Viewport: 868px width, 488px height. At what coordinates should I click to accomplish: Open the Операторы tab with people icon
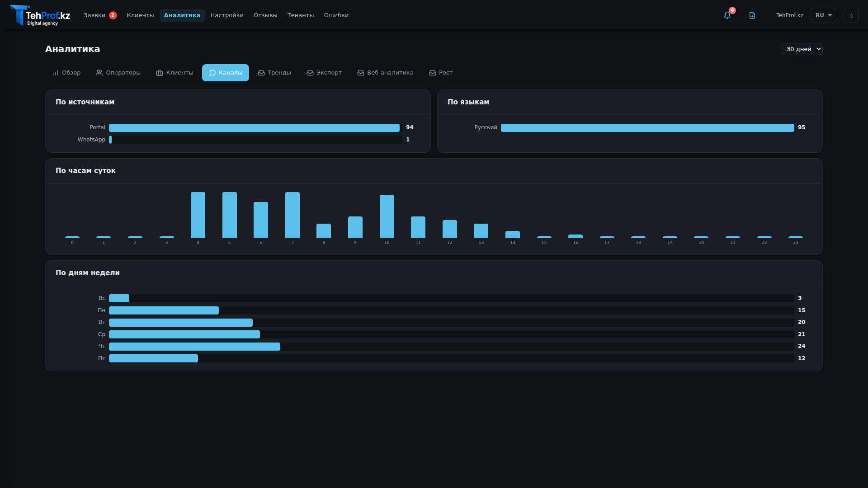coord(118,73)
